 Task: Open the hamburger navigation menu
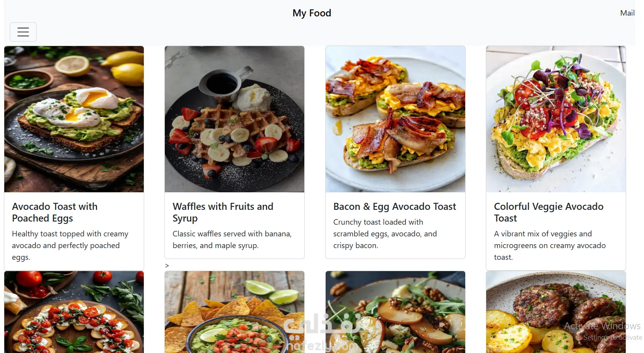[23, 32]
